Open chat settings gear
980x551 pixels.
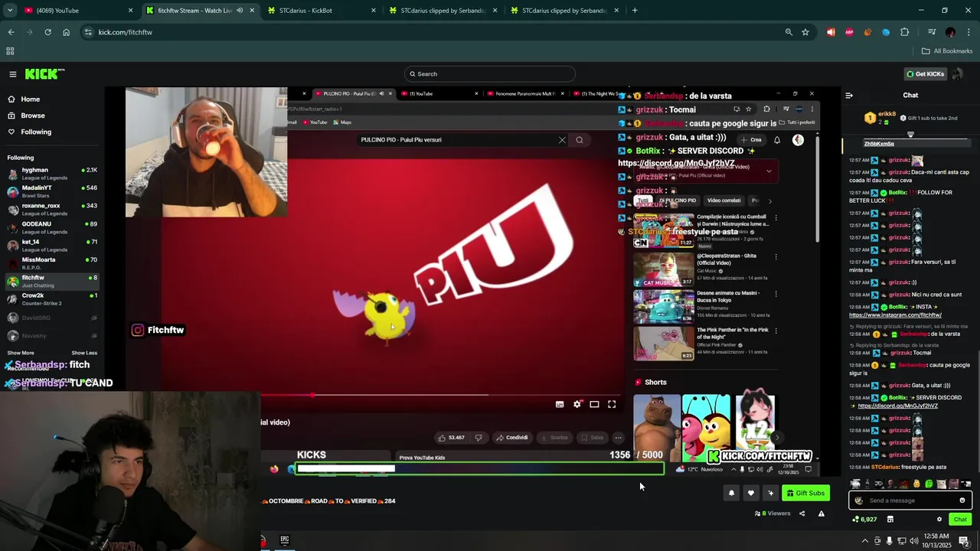[939, 520]
